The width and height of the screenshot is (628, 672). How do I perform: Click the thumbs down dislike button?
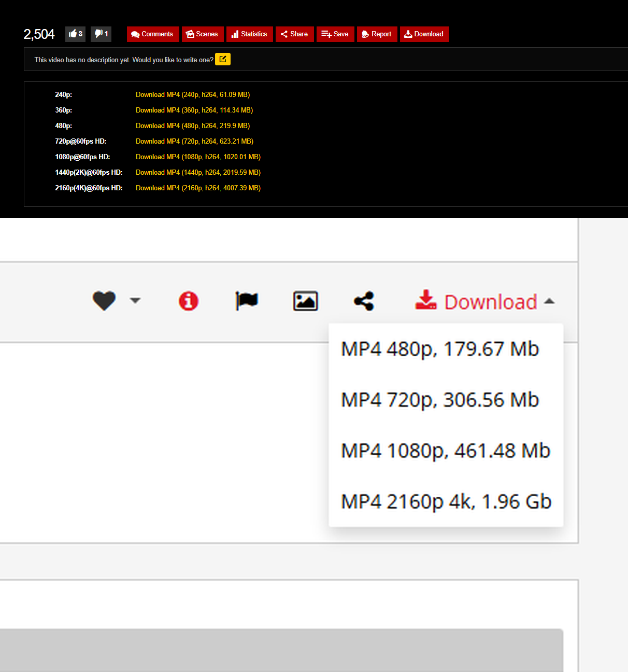101,34
